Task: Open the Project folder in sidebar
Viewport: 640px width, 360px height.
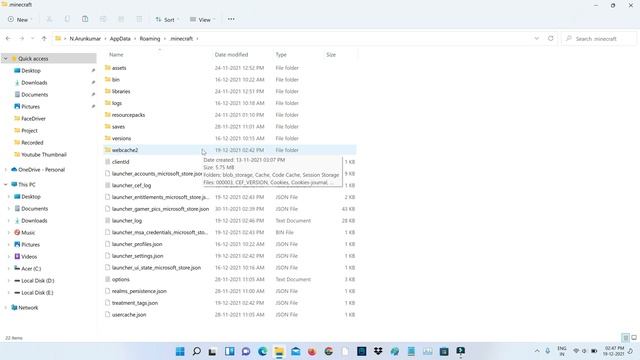Action: (x=29, y=131)
